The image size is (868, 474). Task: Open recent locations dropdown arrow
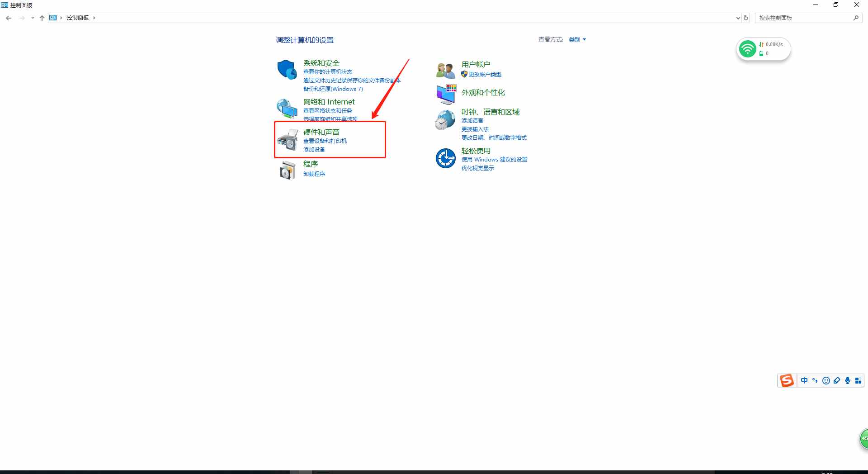33,18
